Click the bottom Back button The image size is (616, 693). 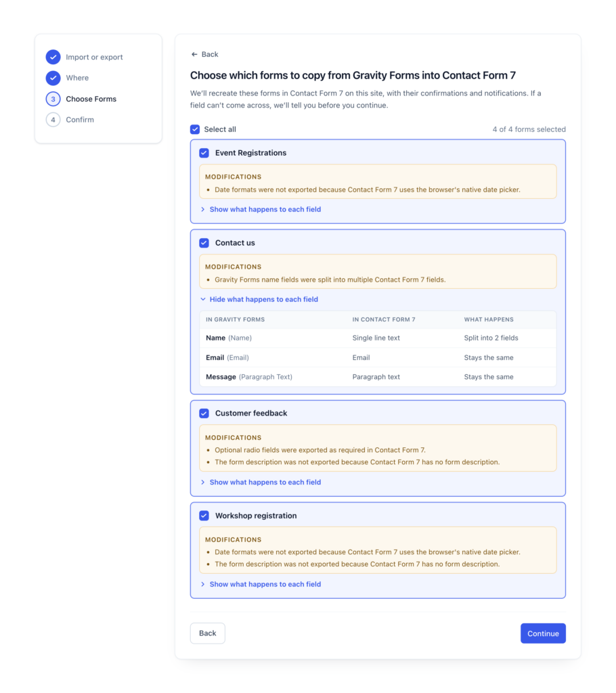[x=207, y=633]
